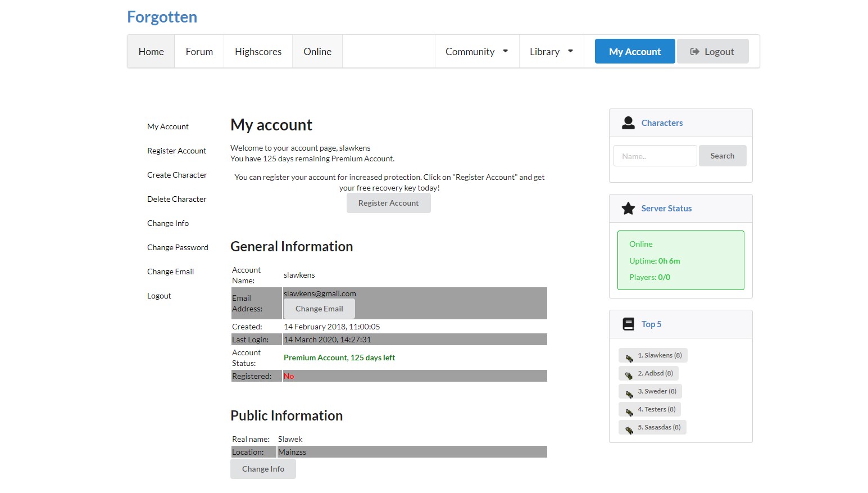Click the icon next to Sasasdas in Top 5
The height and width of the screenshot is (493, 868).
point(629,428)
